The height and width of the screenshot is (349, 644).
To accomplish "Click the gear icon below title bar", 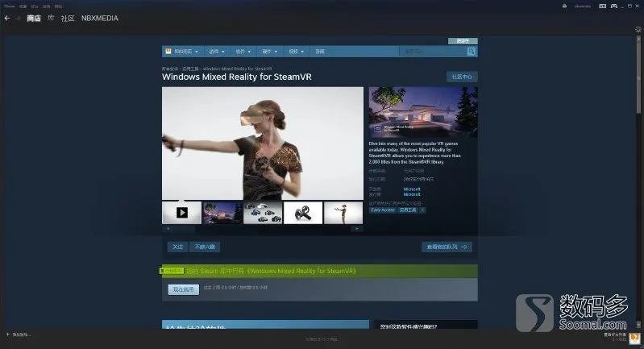I will tap(638, 29).
